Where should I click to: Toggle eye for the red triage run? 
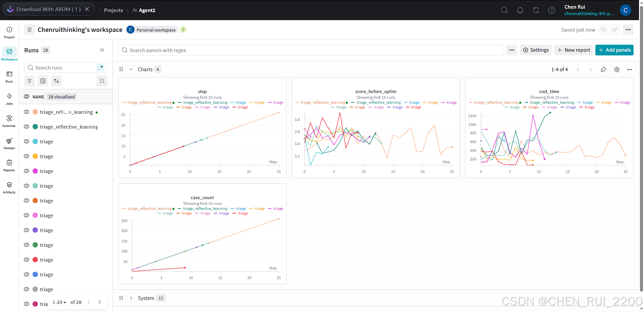pos(26,260)
